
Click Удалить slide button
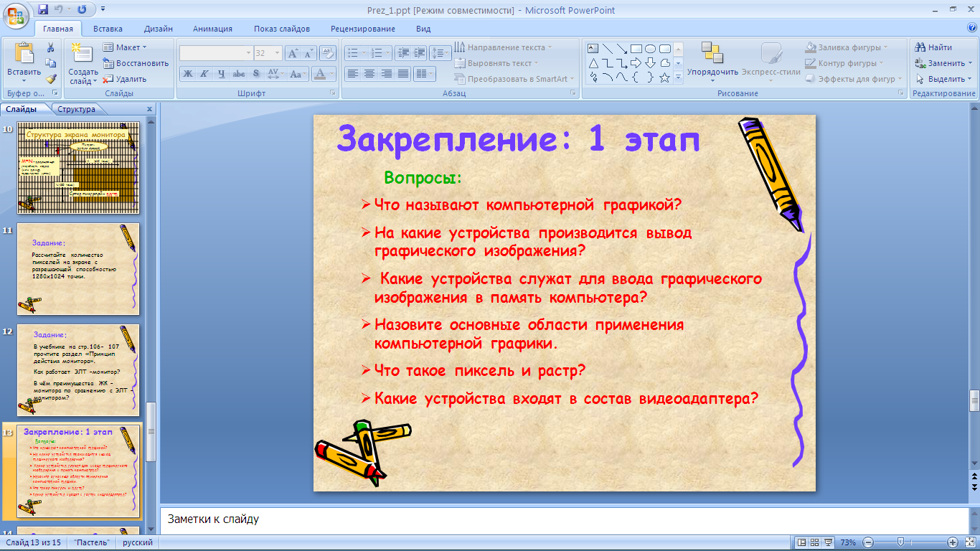pyautogui.click(x=125, y=79)
